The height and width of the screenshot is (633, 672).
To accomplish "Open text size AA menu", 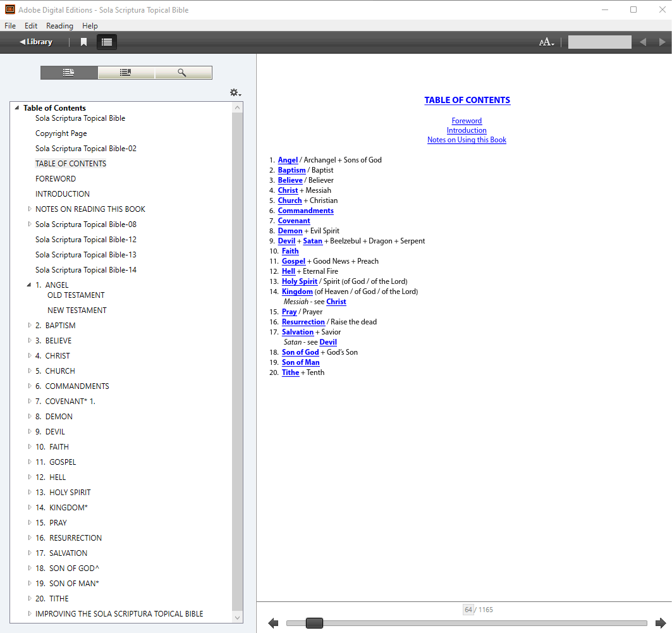I will (x=546, y=42).
